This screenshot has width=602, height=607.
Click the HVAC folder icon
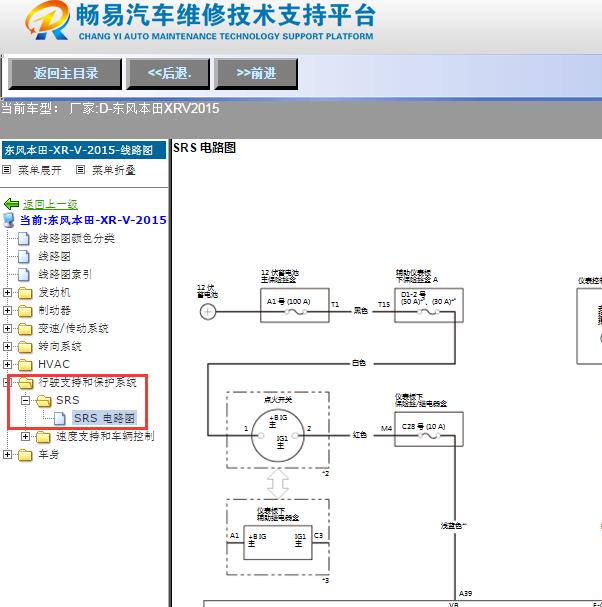click(25, 365)
